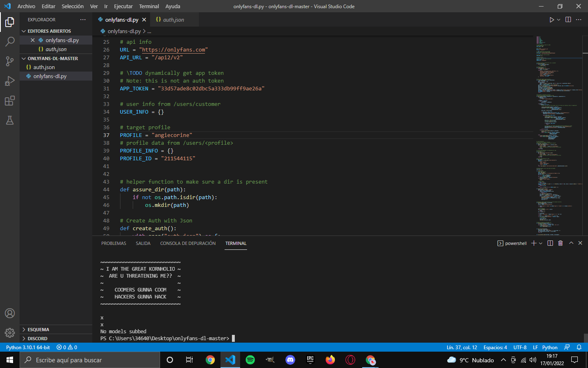Open Explorer views and more actions ellipsis
Viewport: 588px width, 368px height.
coord(83,20)
